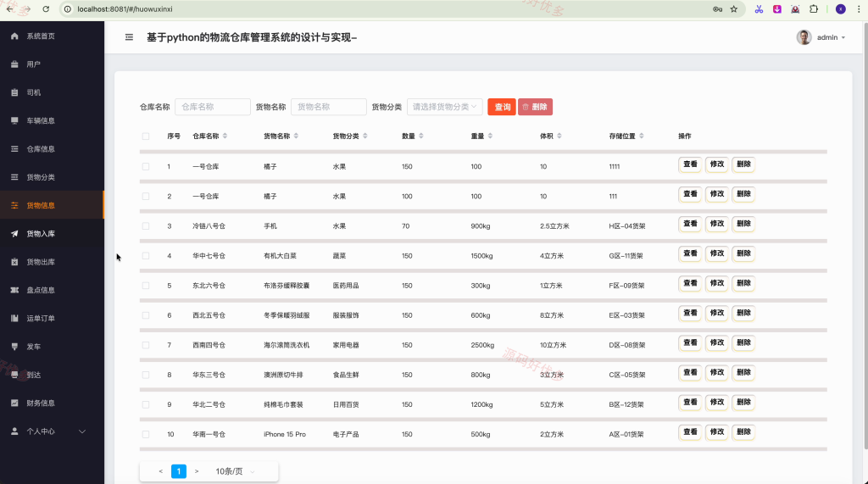Viewport: 868px width, 484px height.
Task: Go to previous page arrow in pagination
Action: tap(160, 471)
